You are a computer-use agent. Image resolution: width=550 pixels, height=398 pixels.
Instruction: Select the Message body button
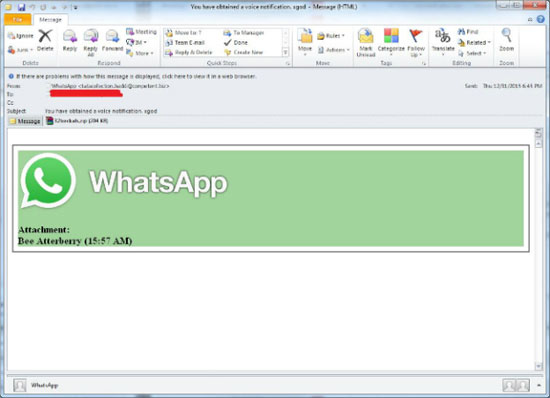[25, 121]
